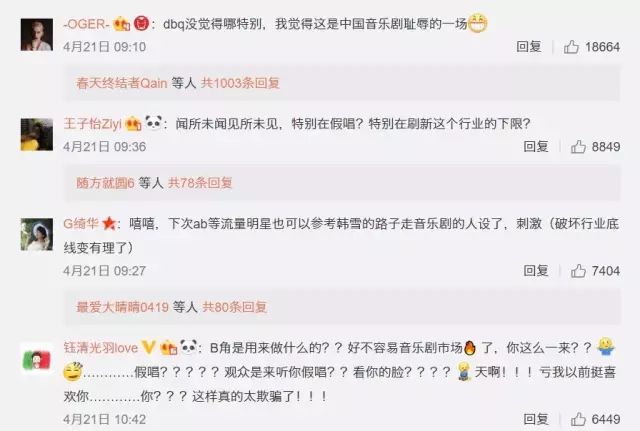
Task: Reply to the -OGER- comment
Action: (529, 47)
